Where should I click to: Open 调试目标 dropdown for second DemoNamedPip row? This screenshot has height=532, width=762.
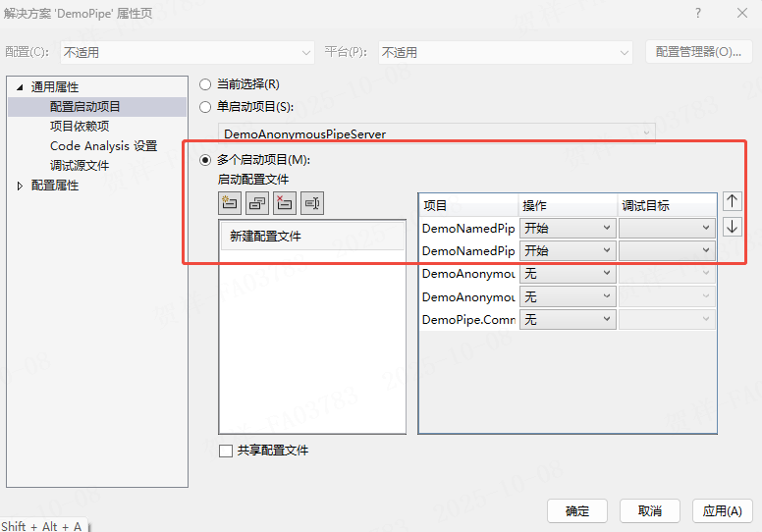(667, 250)
